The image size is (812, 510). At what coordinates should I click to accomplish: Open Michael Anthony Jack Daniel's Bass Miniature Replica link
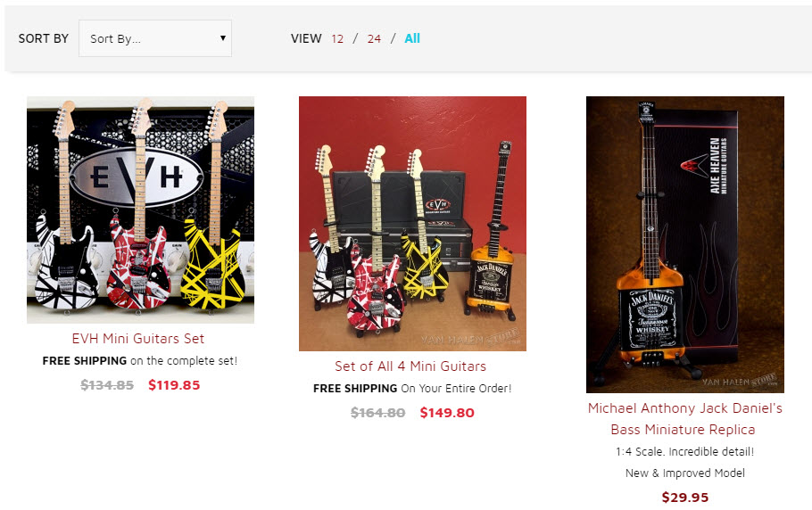685,418
